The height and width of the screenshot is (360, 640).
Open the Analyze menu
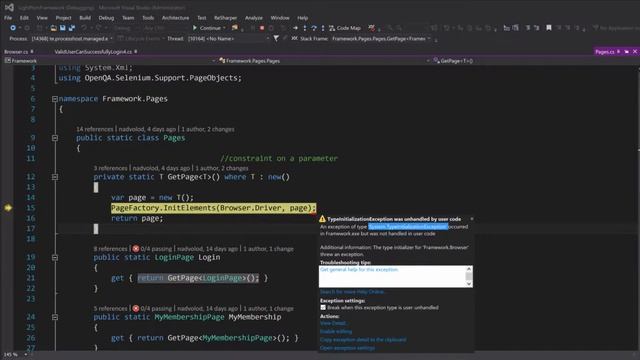(254, 18)
